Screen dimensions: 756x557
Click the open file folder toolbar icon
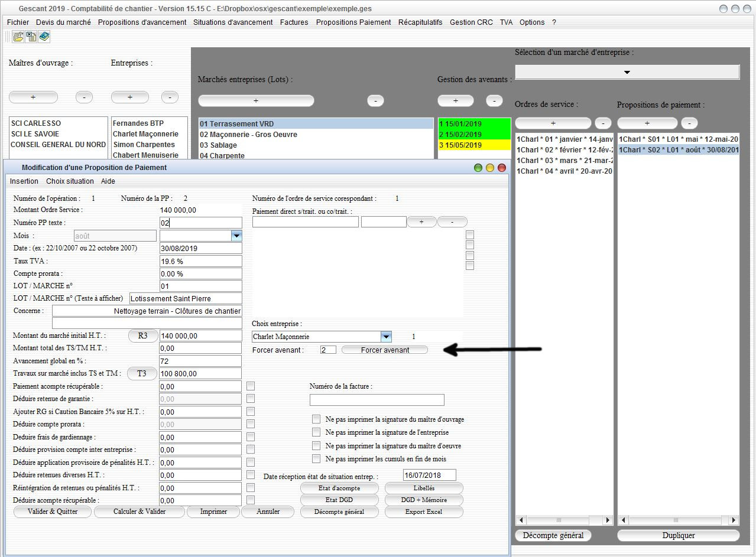coord(18,37)
